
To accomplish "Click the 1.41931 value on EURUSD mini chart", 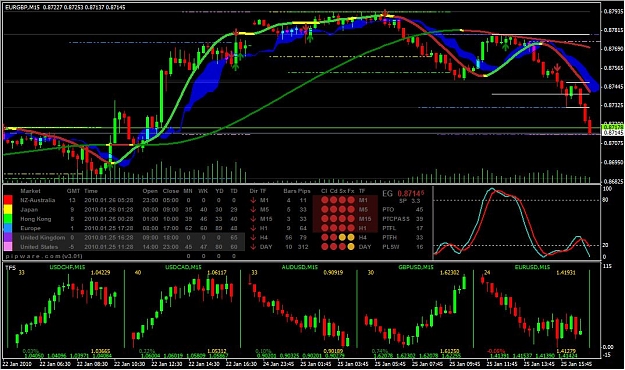I will click(566, 273).
